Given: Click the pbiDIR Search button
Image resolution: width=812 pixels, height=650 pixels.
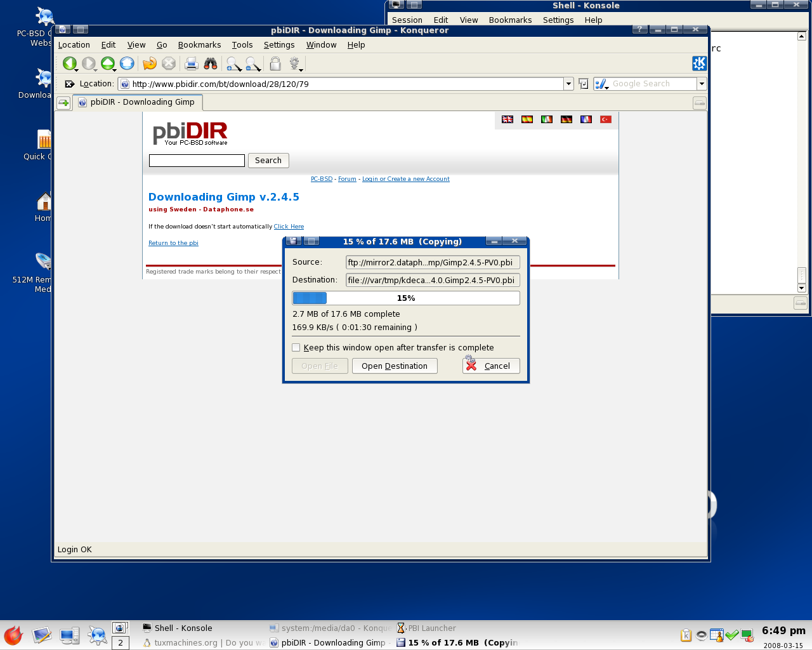Looking at the screenshot, I should 268,161.
